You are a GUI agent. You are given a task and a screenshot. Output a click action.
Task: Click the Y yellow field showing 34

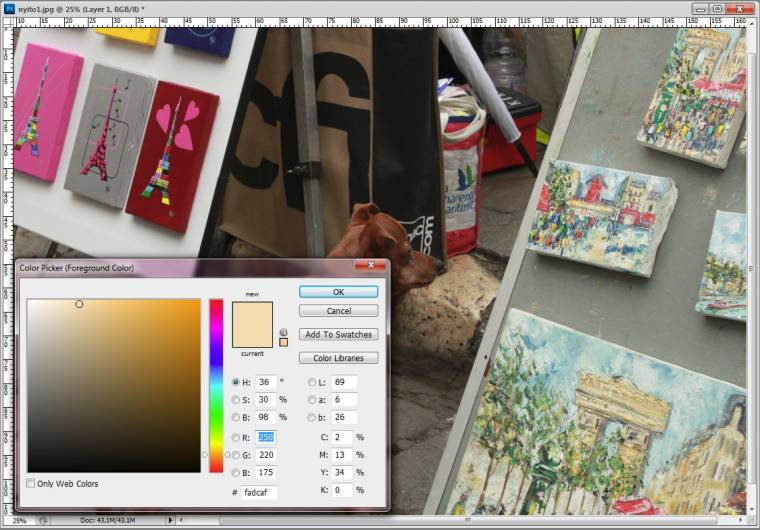tap(342, 472)
